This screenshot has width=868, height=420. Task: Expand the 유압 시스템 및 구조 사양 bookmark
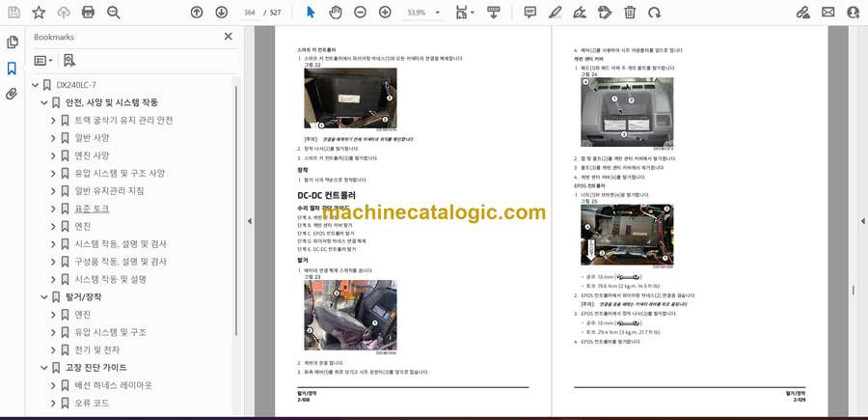coord(53,174)
